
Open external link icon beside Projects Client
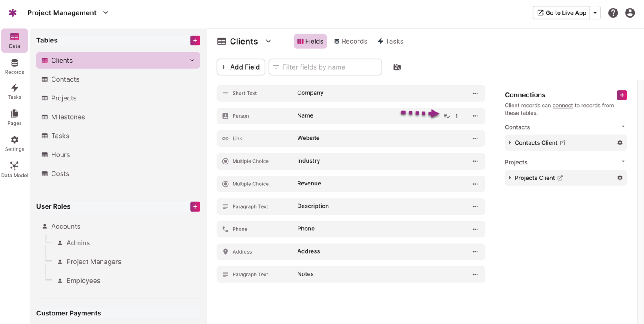[560, 178]
